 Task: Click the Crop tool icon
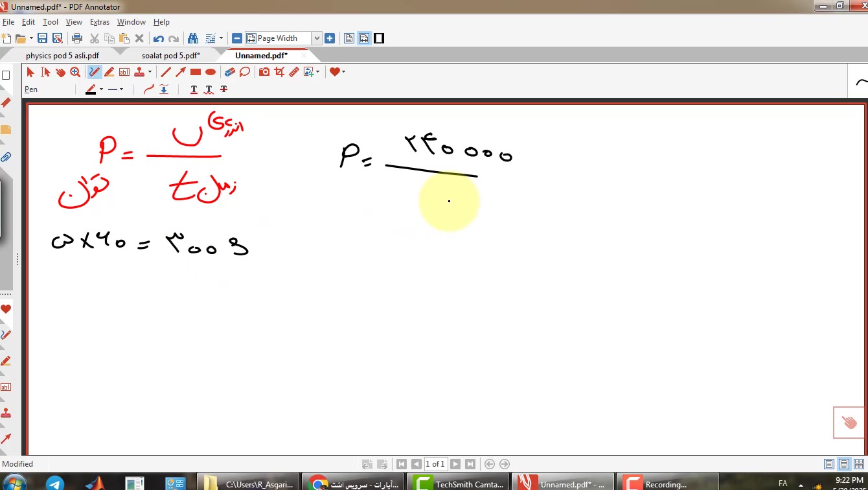(x=279, y=72)
